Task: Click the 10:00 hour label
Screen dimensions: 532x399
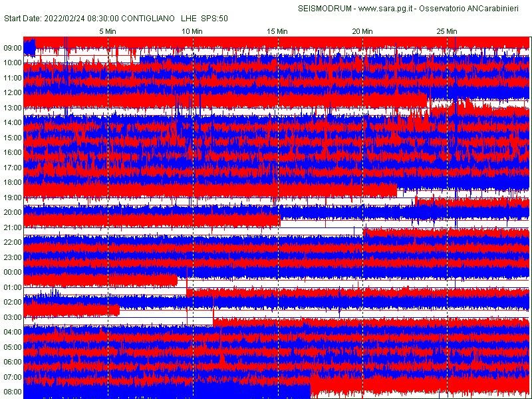Action: pyautogui.click(x=12, y=63)
